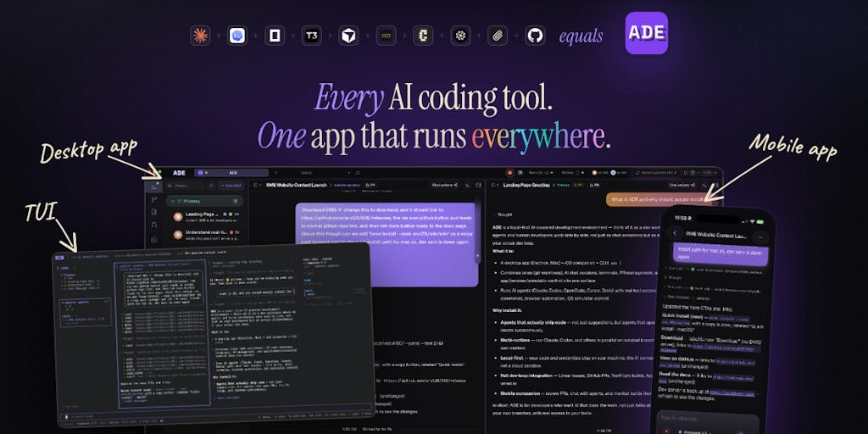The width and height of the screenshot is (868, 434).
Task: Click the OpenAI knot logo icon
Action: [460, 36]
